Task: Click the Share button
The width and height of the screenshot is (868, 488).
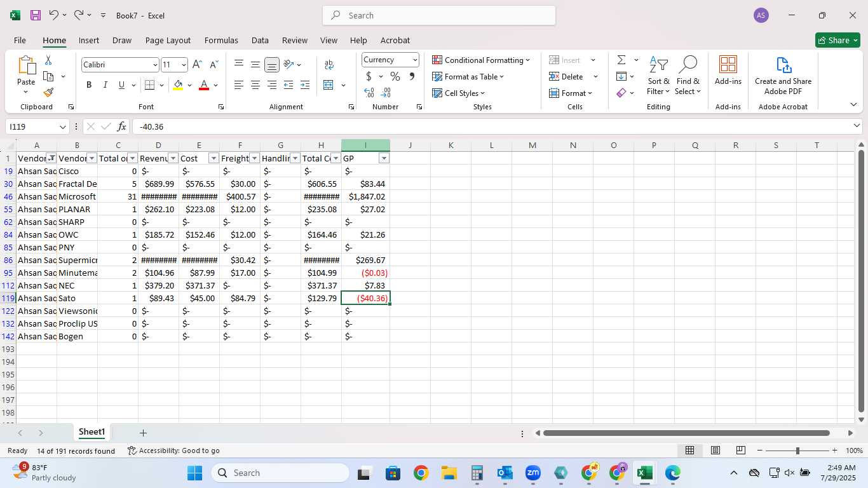Action: [837, 40]
